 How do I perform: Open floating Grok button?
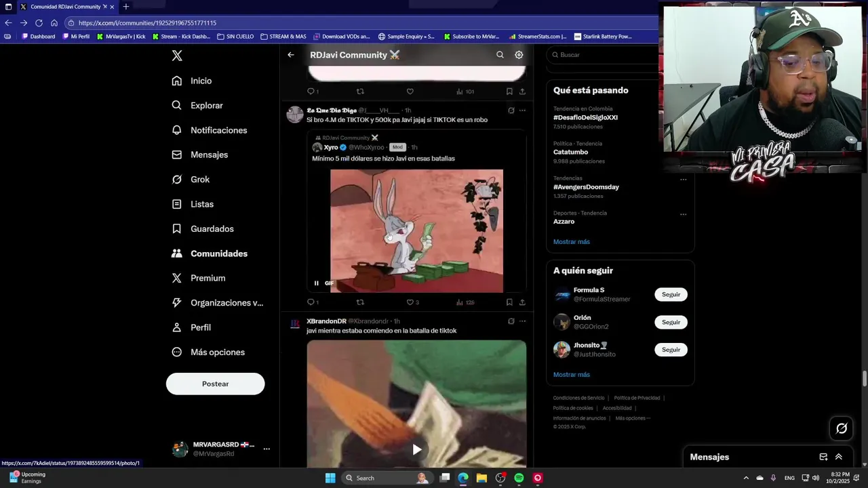842,428
